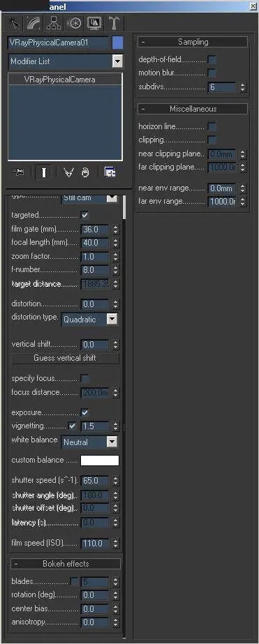Close the command panel window
The image size is (259, 644).
tap(253, 6)
